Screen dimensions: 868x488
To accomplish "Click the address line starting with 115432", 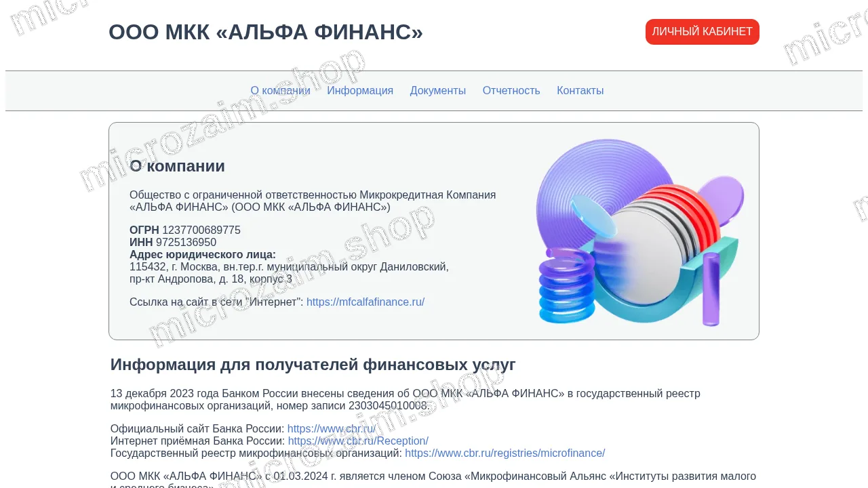I will coord(289,267).
